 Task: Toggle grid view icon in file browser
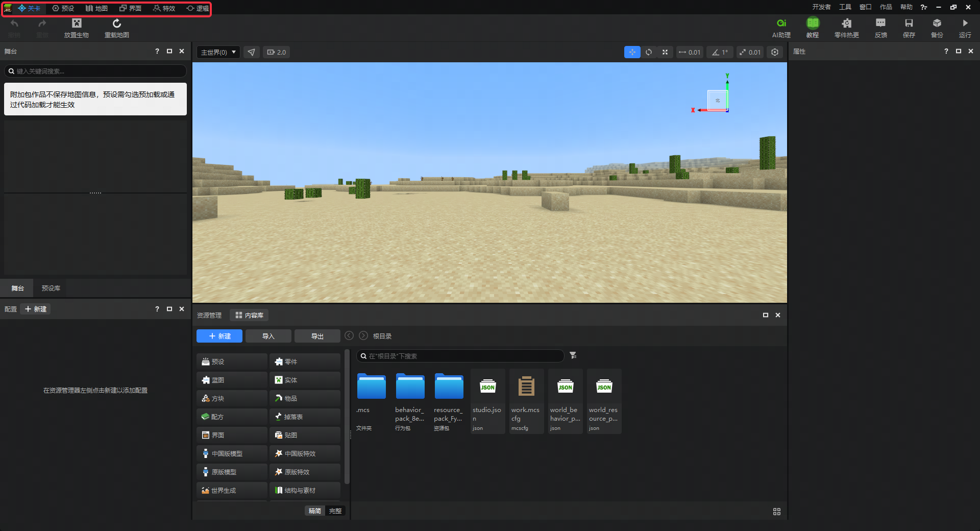[777, 512]
